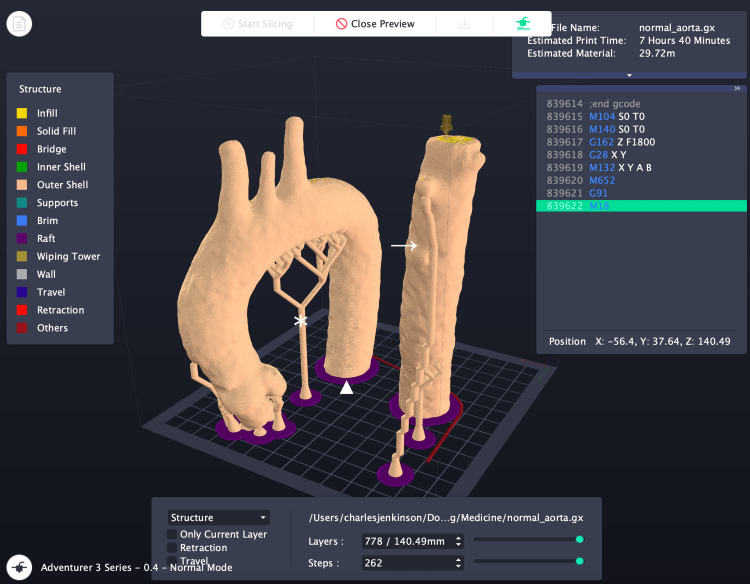Click the printer connection icon at bottom-left
750x584 pixels.
[x=19, y=567]
